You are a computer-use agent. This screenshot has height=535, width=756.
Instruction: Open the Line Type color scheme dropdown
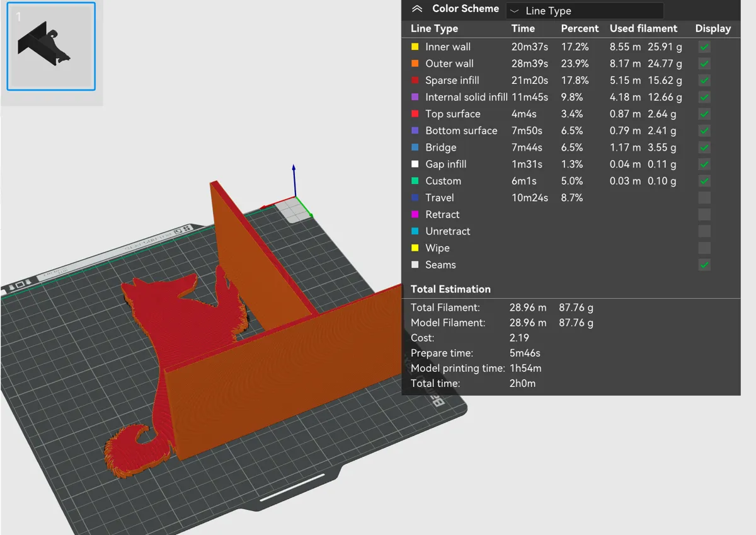(585, 11)
